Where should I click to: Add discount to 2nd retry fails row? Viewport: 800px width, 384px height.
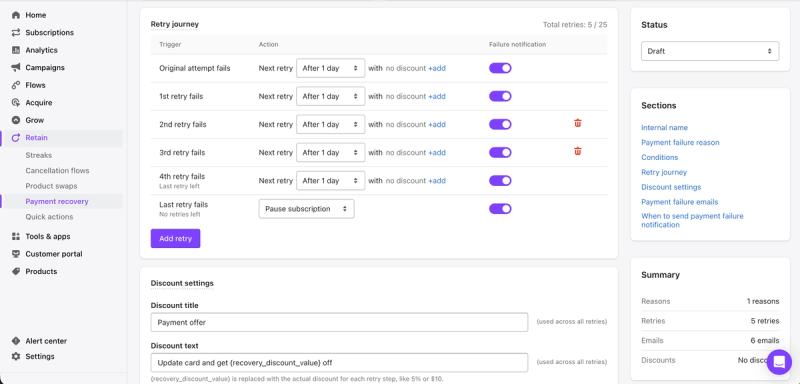tap(437, 124)
